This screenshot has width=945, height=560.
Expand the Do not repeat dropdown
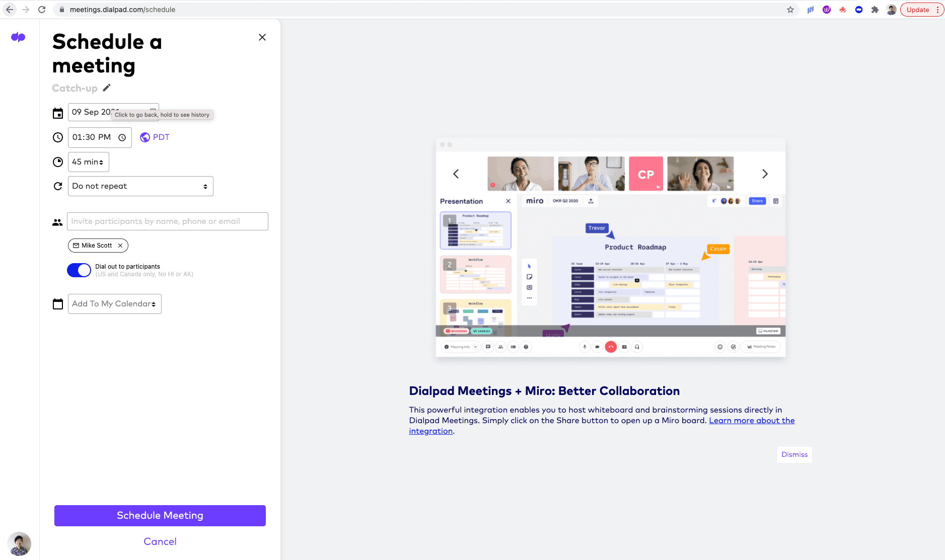tap(140, 186)
